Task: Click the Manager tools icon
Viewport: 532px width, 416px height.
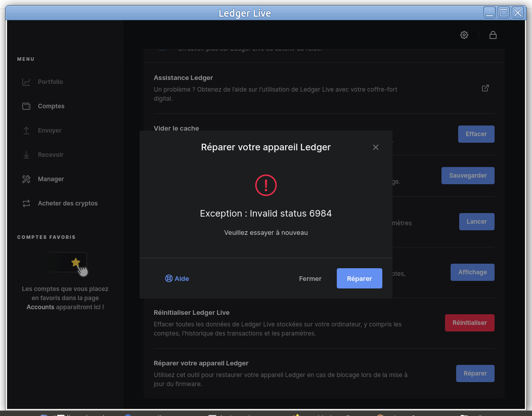Action: click(26, 179)
